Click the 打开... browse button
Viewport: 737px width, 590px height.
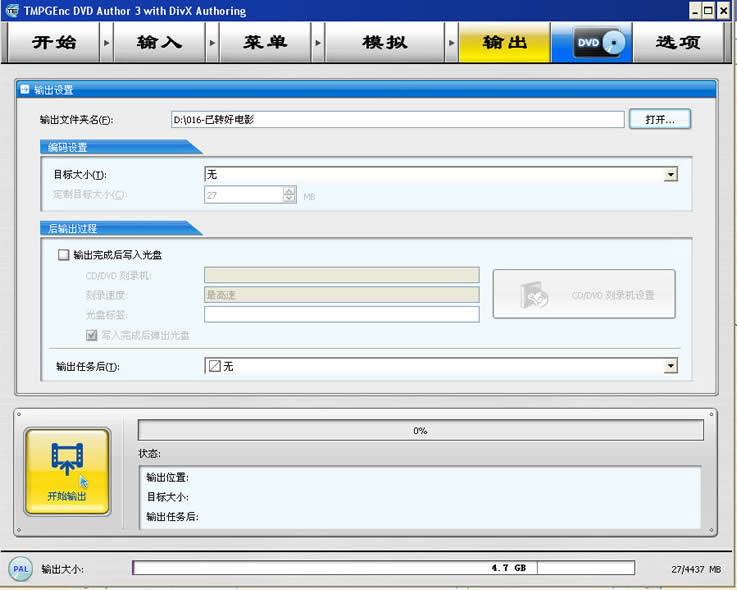pyautogui.click(x=660, y=119)
